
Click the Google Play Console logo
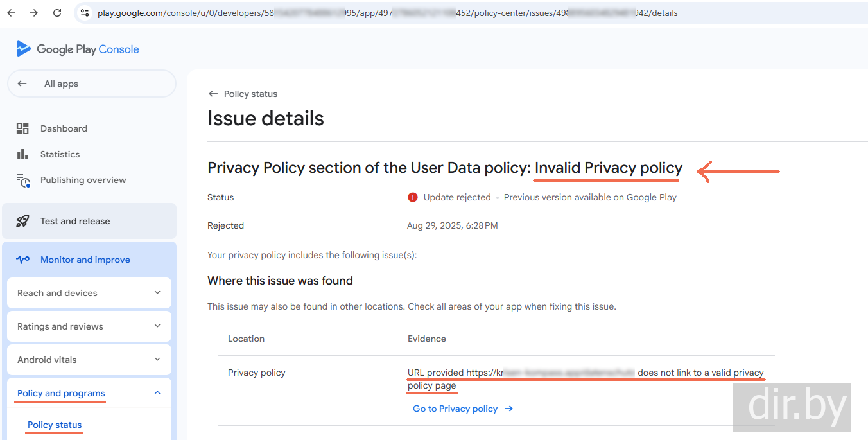[x=78, y=49]
